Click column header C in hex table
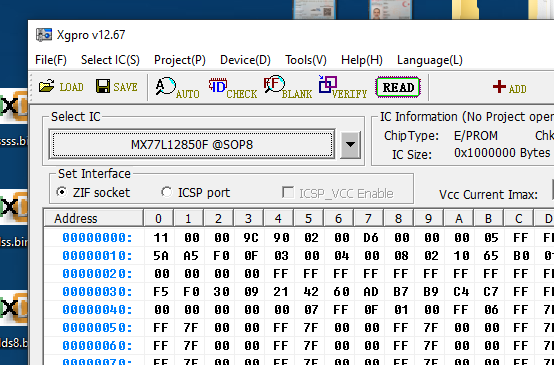The image size is (554, 365). tap(518, 218)
